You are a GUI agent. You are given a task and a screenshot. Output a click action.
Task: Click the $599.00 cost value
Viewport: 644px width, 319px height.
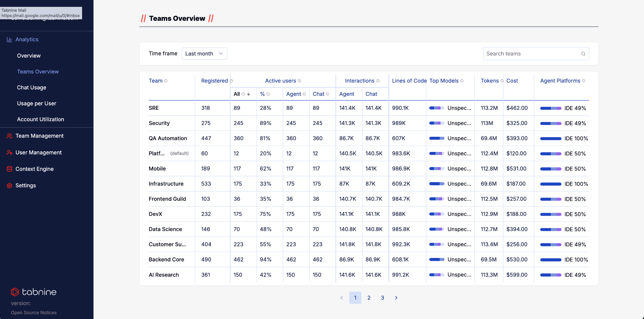tap(517, 275)
